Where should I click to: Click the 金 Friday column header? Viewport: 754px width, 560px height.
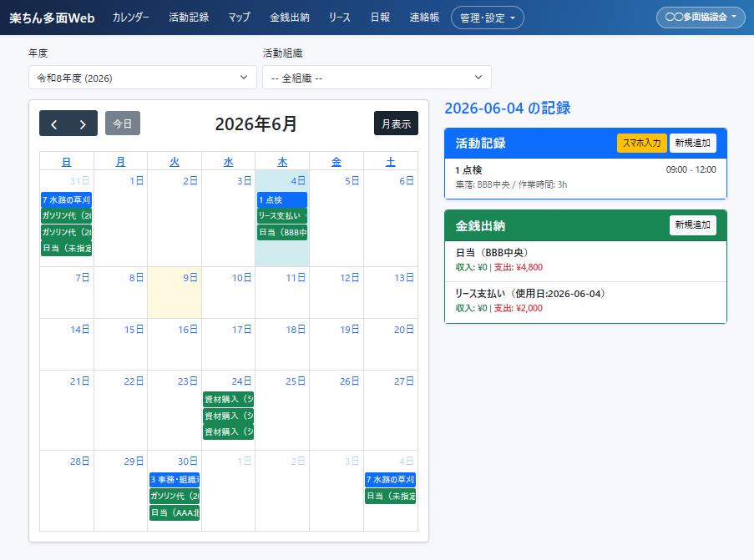click(337, 162)
